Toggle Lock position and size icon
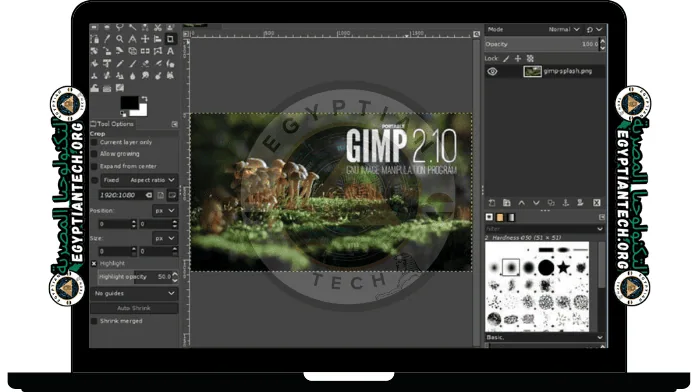This screenshot has height=392, width=698. pos(518,58)
